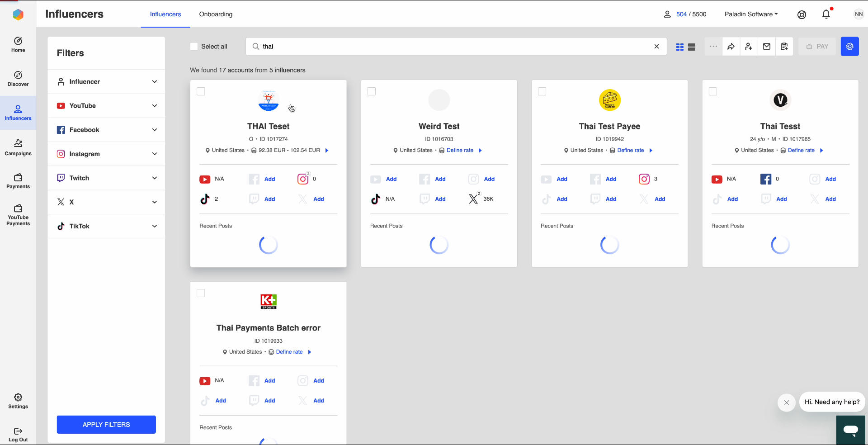Open the help support lifebuoy icon
868x445 pixels.
tap(802, 14)
